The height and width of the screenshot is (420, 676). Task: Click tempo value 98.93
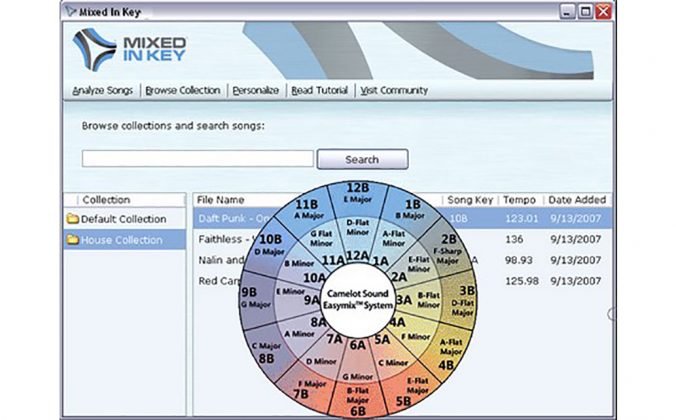click(x=519, y=260)
